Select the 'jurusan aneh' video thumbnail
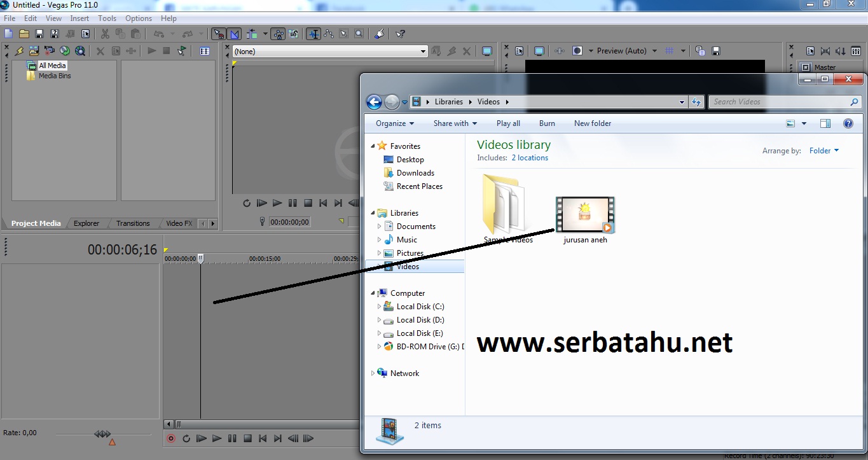868x460 pixels. [585, 215]
